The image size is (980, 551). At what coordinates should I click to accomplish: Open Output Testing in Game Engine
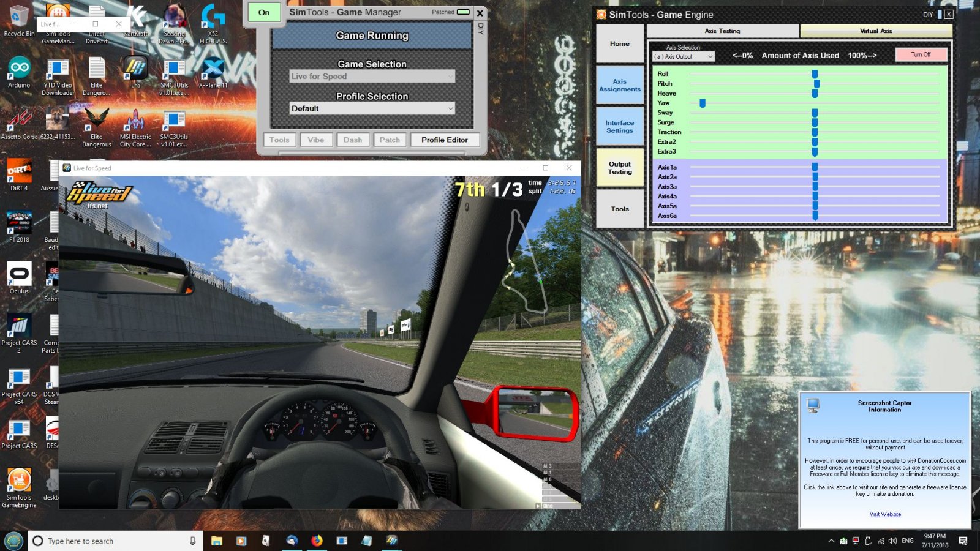(x=620, y=168)
